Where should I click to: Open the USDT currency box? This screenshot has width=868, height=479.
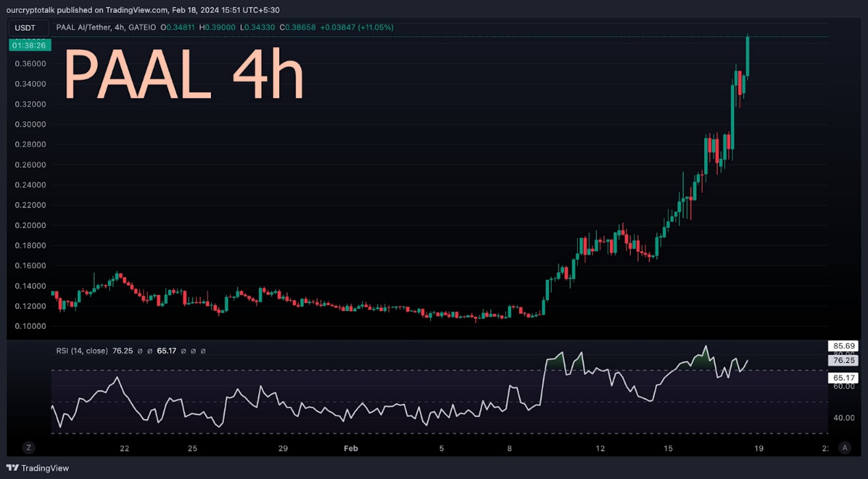[x=28, y=28]
